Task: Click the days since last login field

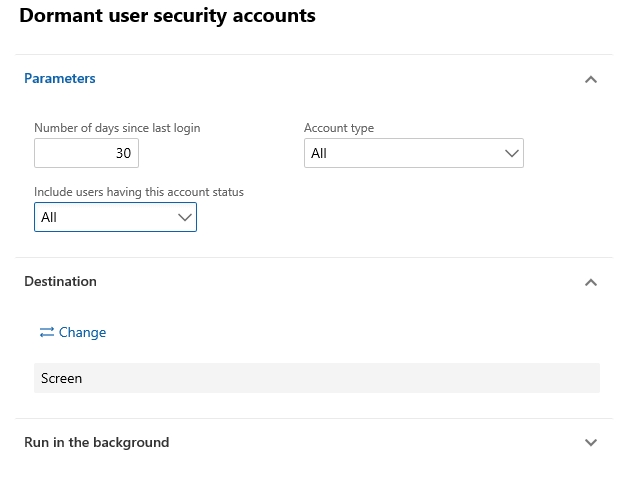Action: pyautogui.click(x=86, y=153)
